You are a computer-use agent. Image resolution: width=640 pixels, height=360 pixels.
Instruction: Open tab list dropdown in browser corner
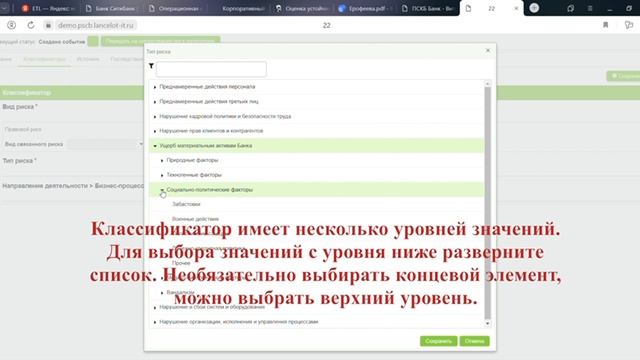click(x=4, y=8)
